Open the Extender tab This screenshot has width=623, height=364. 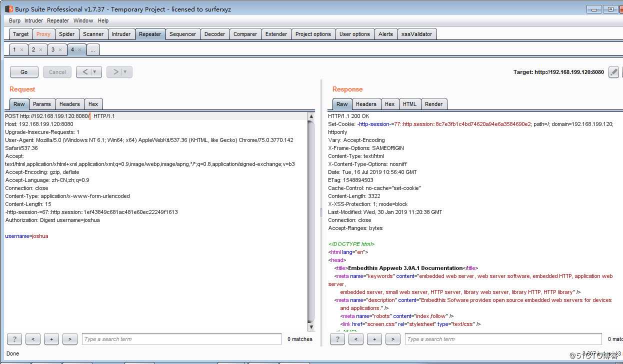tap(276, 34)
